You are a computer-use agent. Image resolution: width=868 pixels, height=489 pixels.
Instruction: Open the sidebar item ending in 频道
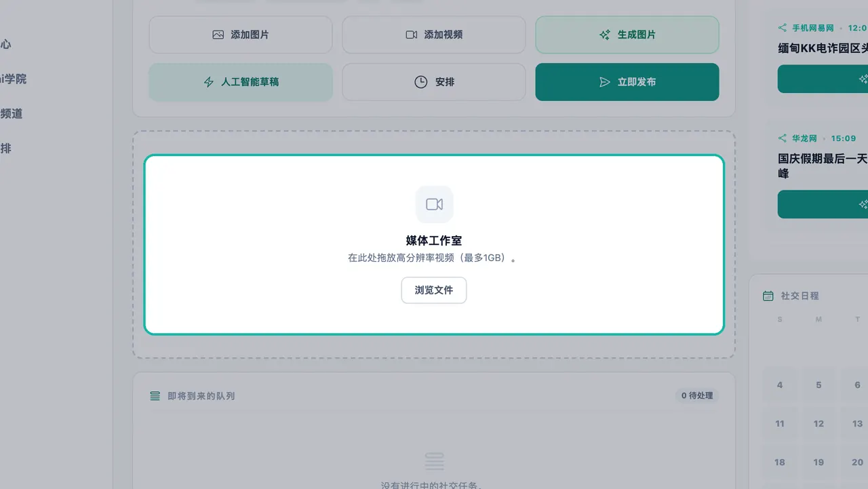[12, 113]
